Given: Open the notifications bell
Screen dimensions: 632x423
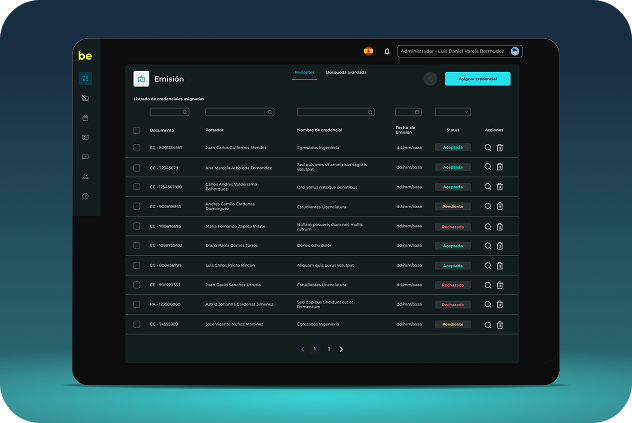Looking at the screenshot, I should pos(387,51).
